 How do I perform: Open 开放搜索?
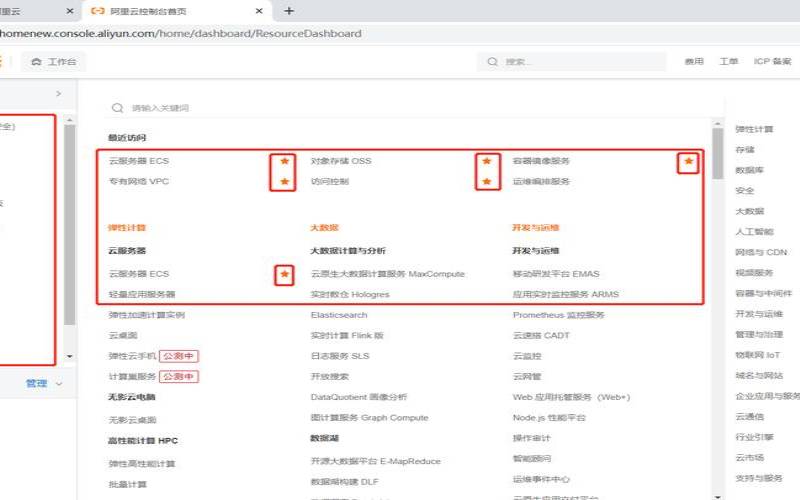330,377
